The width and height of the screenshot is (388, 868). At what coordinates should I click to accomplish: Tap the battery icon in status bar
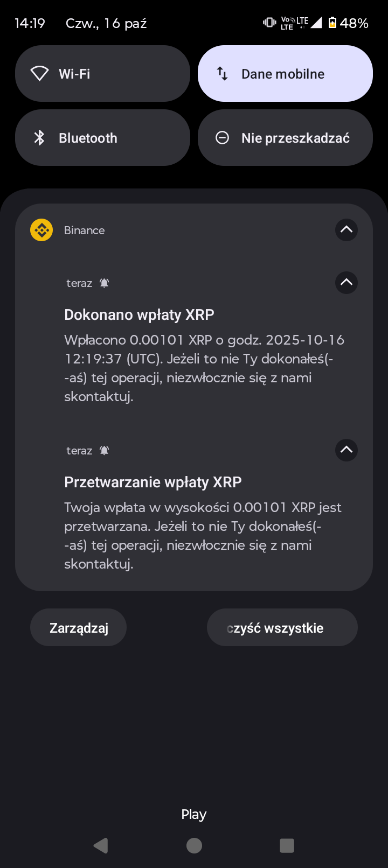coord(332,23)
